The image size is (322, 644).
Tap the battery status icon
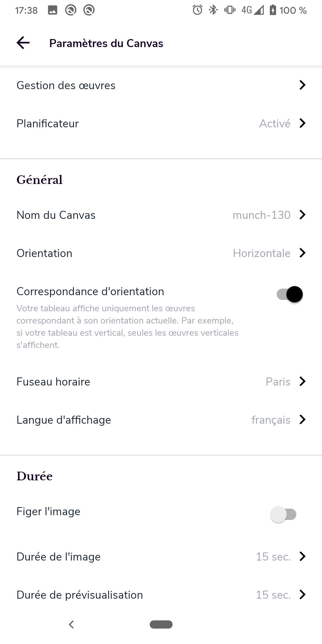(x=273, y=10)
